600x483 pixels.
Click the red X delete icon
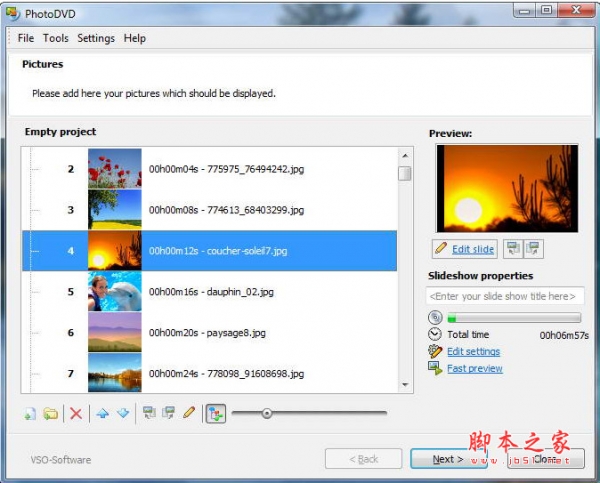[76, 413]
